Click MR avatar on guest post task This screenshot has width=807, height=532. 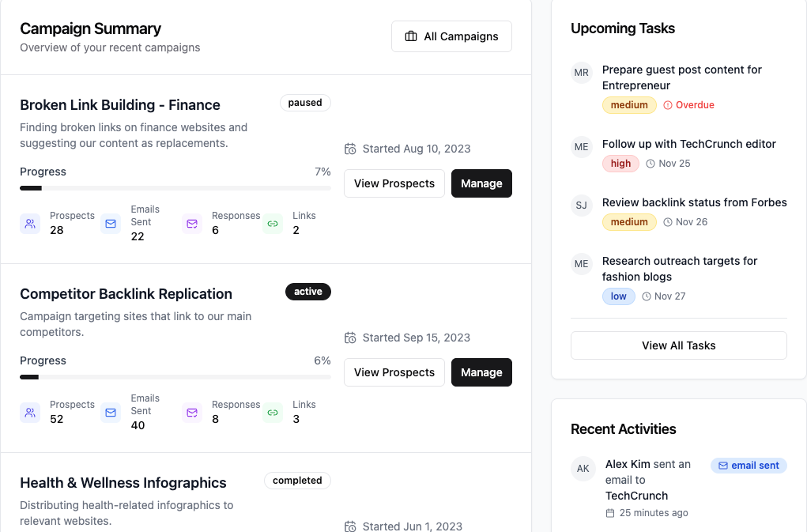point(582,73)
